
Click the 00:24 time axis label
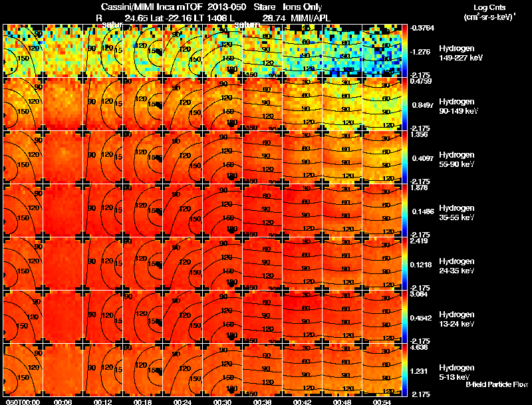click(182, 402)
